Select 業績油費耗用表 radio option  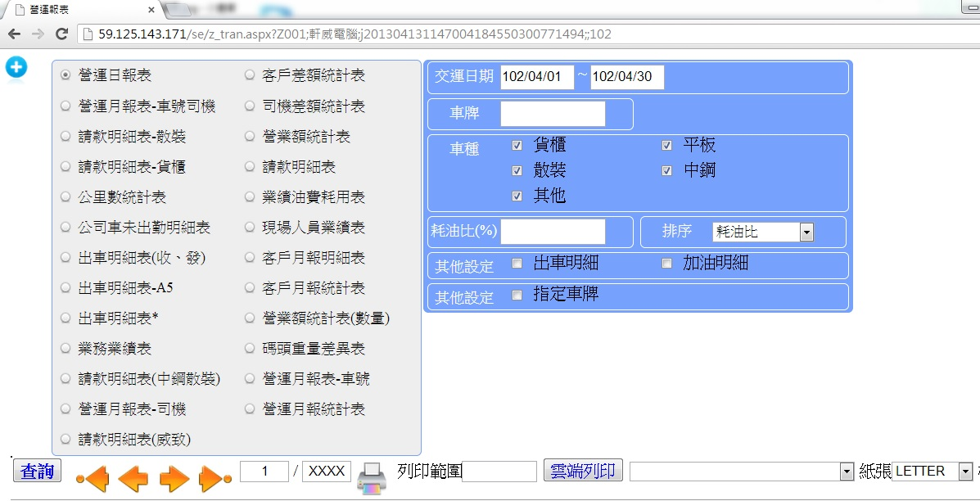[x=250, y=196]
